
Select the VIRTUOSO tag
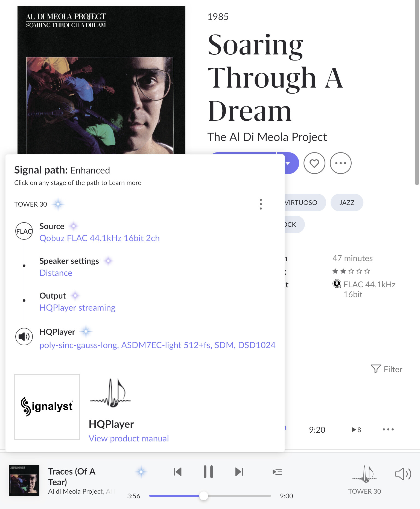coord(301,203)
